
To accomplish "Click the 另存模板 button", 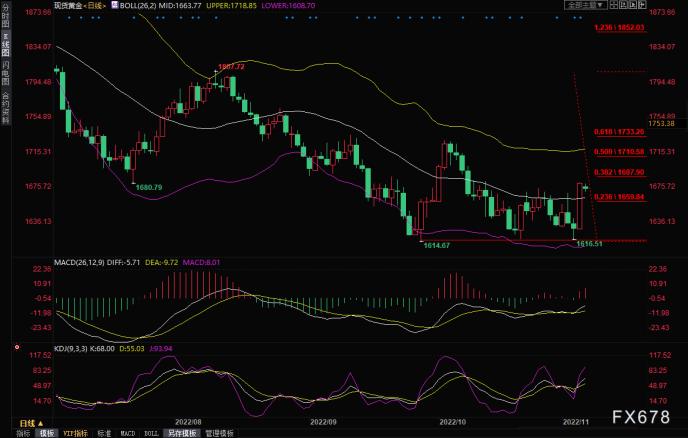I will [x=183, y=433].
